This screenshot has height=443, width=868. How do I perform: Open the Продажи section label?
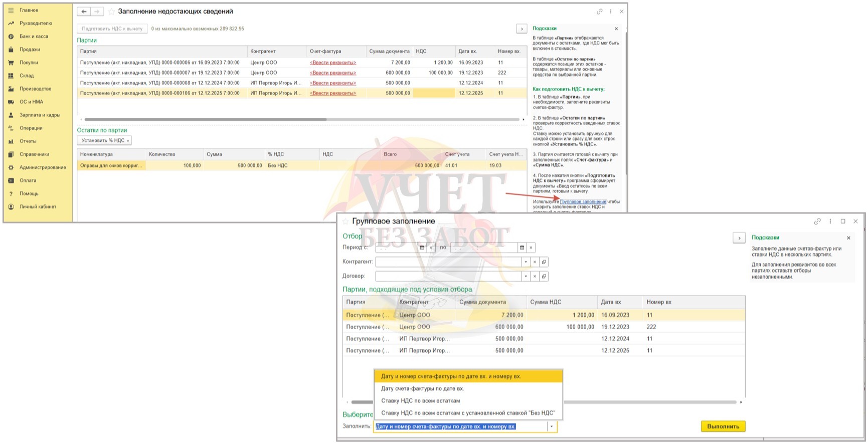click(x=30, y=50)
